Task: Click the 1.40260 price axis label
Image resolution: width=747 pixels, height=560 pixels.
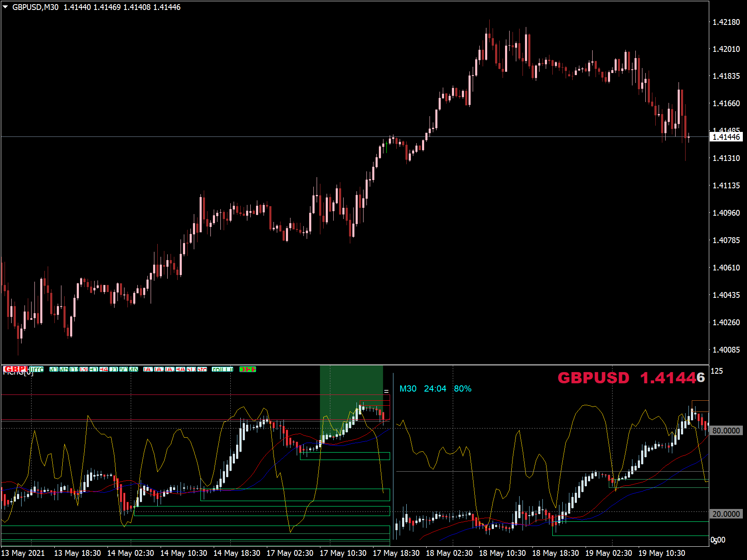Action: click(x=726, y=322)
